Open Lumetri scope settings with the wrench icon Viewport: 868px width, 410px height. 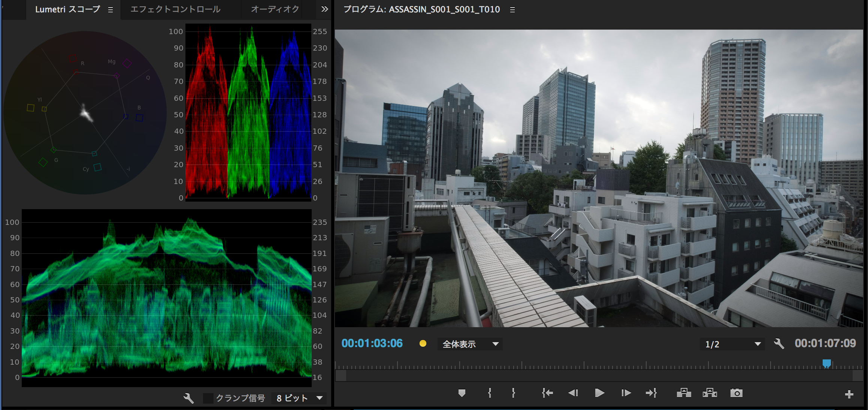tap(188, 398)
